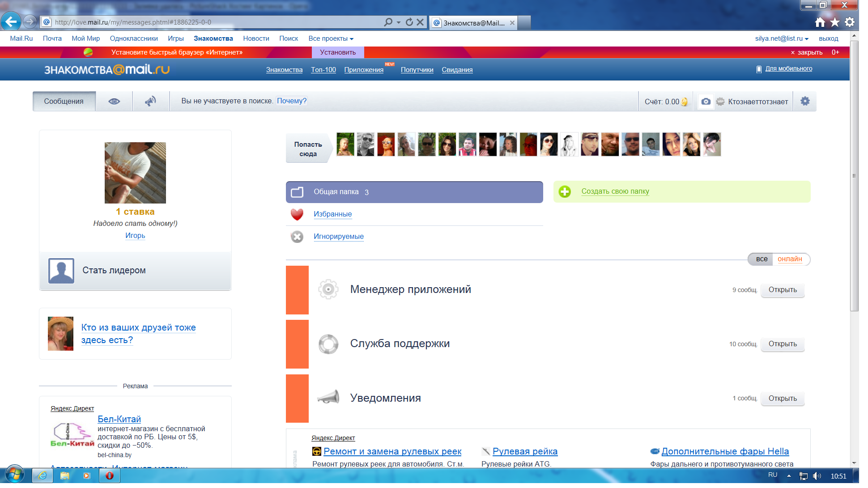Expand the Все проекты dropdown
Screen dimensions: 868x488
pyautogui.click(x=331, y=38)
